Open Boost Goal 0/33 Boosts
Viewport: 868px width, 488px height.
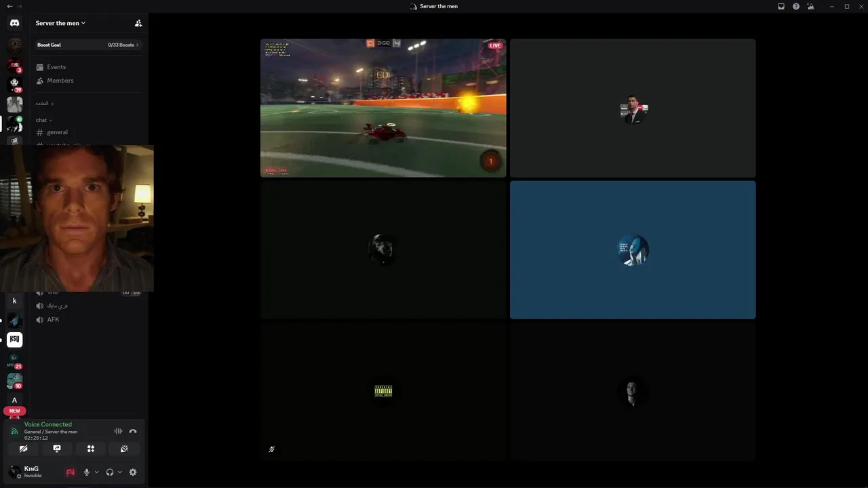point(88,45)
